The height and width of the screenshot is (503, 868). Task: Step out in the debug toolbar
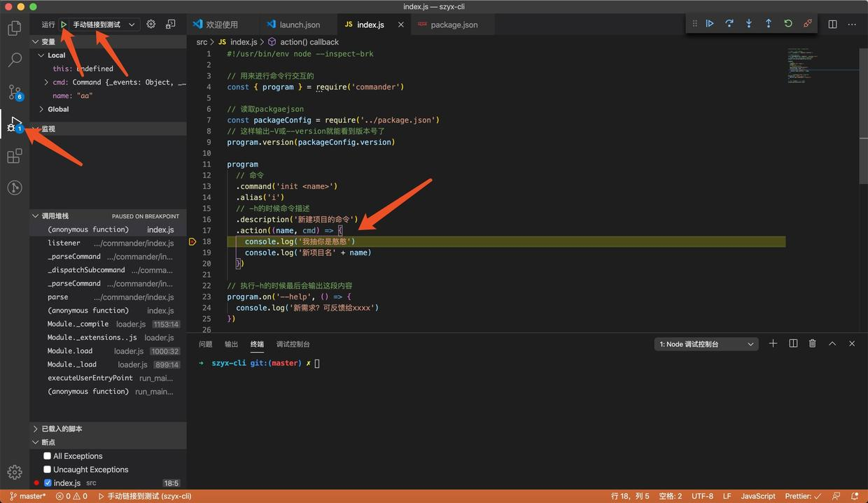pos(768,23)
